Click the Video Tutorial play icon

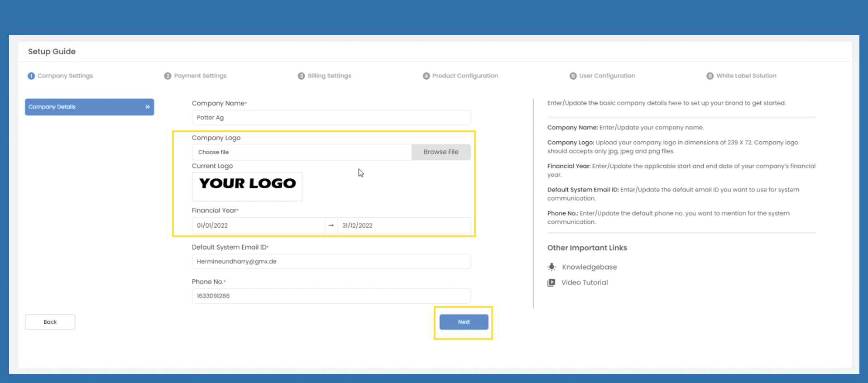(551, 282)
